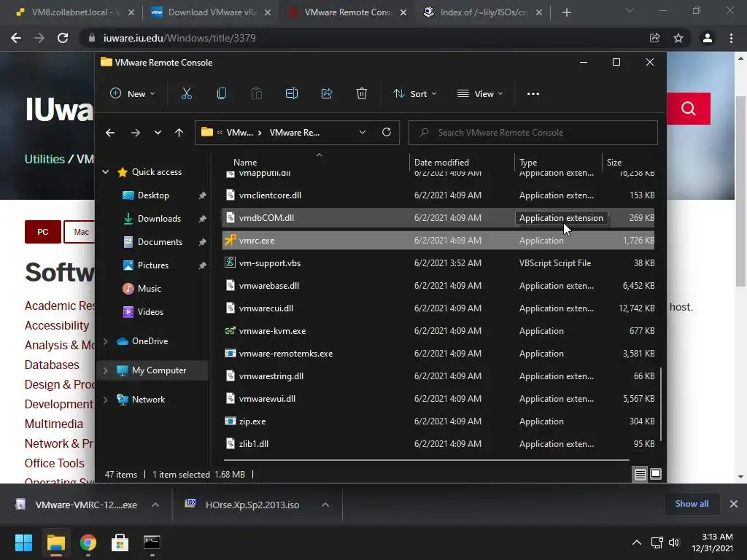Click the Share icon in Explorer toolbar
The image size is (747, 560).
327,94
